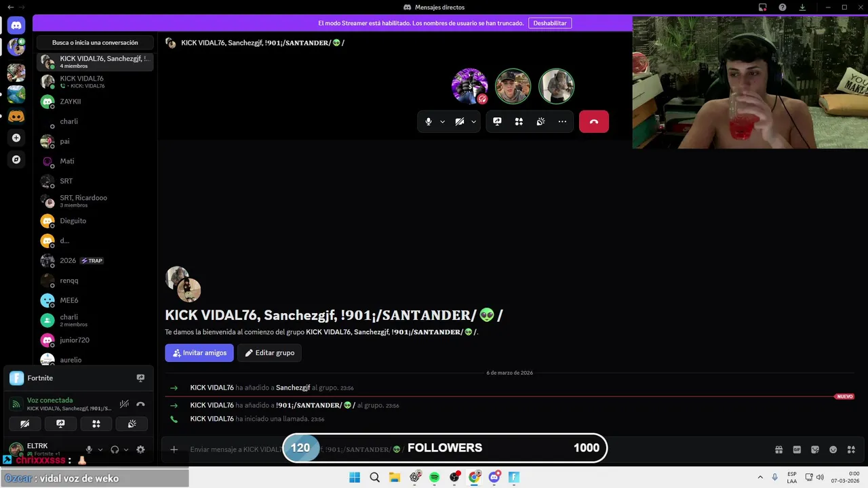The width and height of the screenshot is (868, 488).
Task: Go back using the title bar arrow
Action: point(10,7)
